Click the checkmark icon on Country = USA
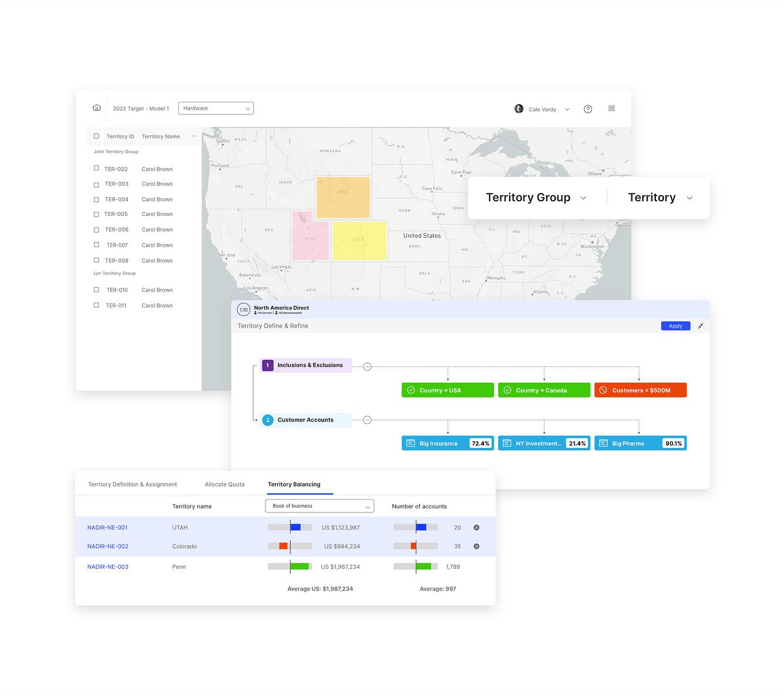This screenshot has width=784, height=695. (x=411, y=390)
